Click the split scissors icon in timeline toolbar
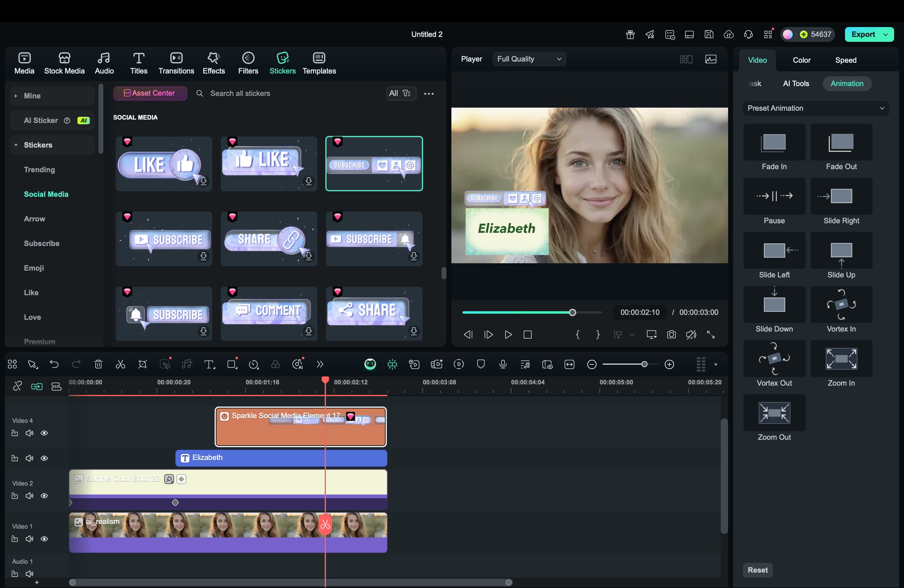 [121, 365]
